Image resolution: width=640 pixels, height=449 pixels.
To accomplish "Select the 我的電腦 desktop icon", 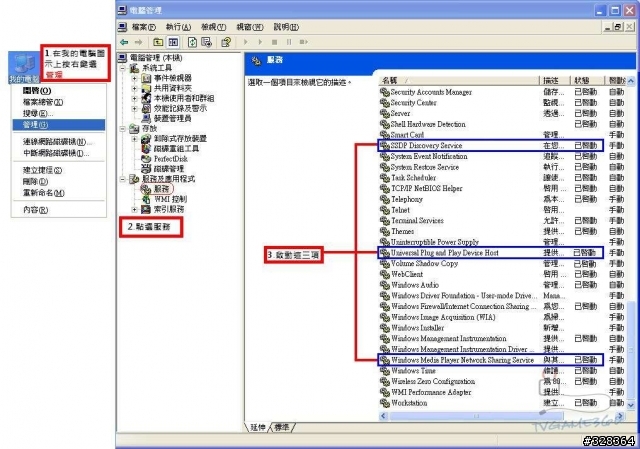I will (x=24, y=67).
